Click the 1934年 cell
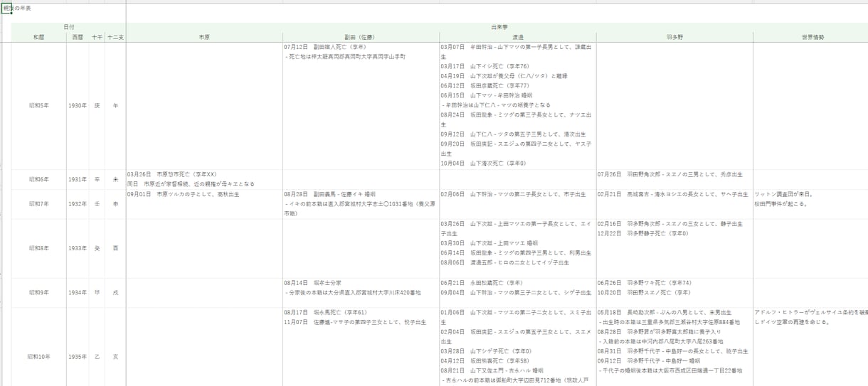This screenshot has height=386, width=868. [x=78, y=292]
